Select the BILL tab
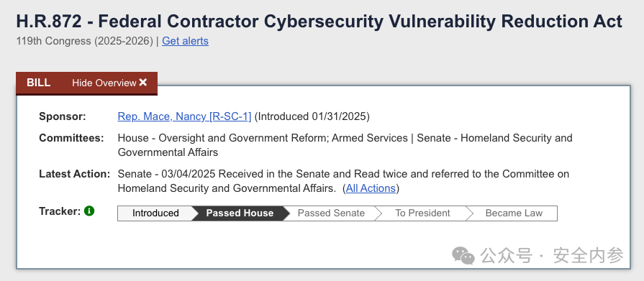The height and width of the screenshot is (281, 644). point(39,83)
